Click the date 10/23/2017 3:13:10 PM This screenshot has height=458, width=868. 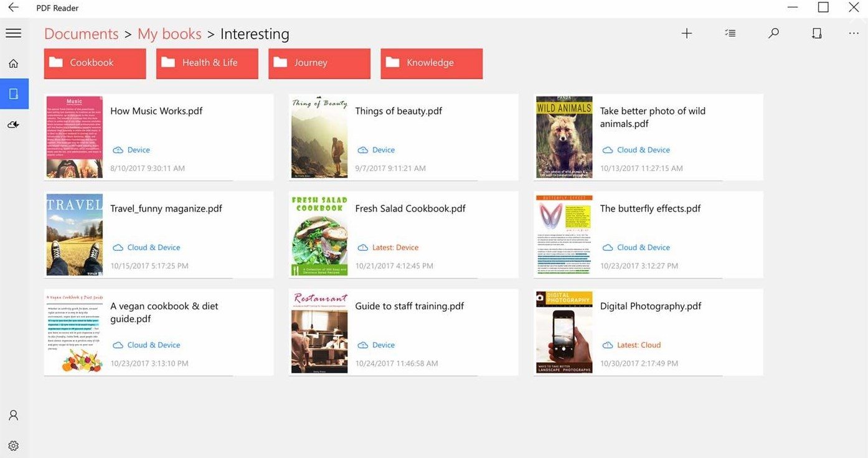pyautogui.click(x=149, y=363)
